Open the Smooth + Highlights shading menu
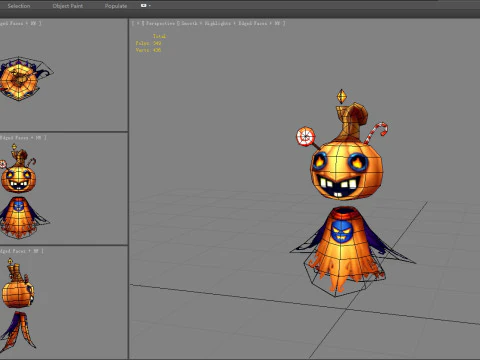 click(x=206, y=23)
